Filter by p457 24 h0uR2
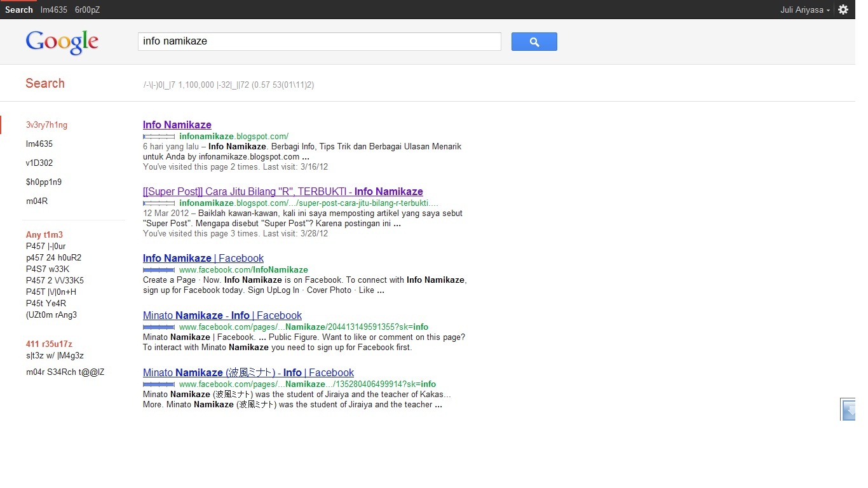This screenshot has height=488, width=868. (x=53, y=258)
